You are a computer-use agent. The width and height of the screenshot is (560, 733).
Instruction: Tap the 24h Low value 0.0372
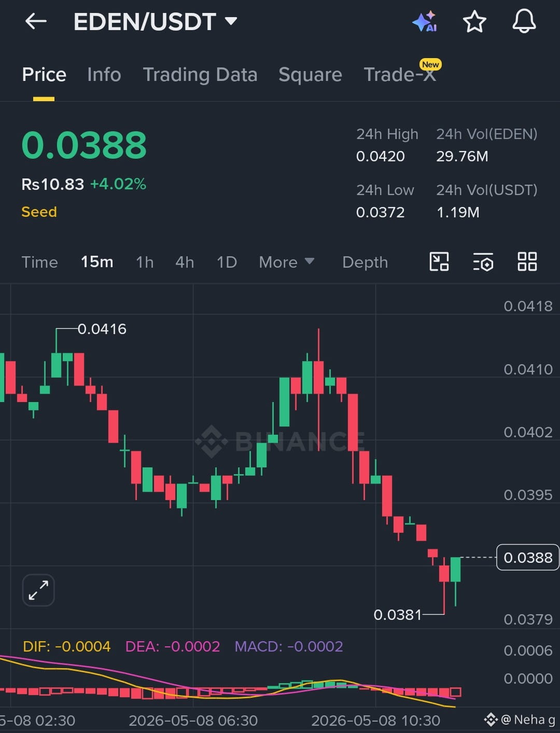pyautogui.click(x=380, y=212)
